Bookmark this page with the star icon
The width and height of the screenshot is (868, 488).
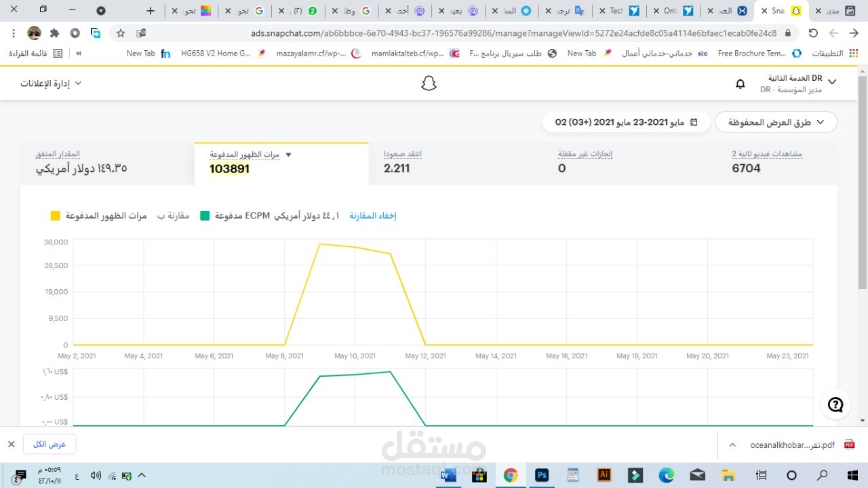tap(121, 33)
